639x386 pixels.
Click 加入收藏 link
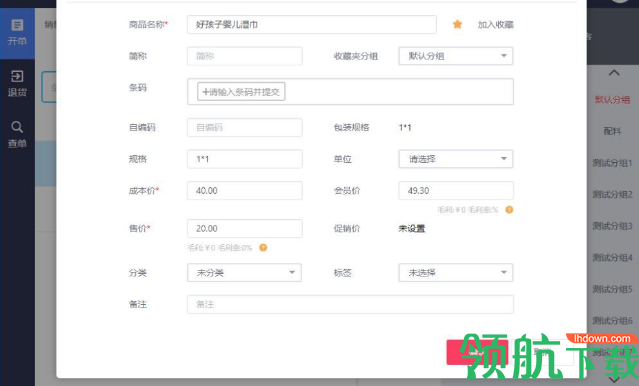click(496, 24)
